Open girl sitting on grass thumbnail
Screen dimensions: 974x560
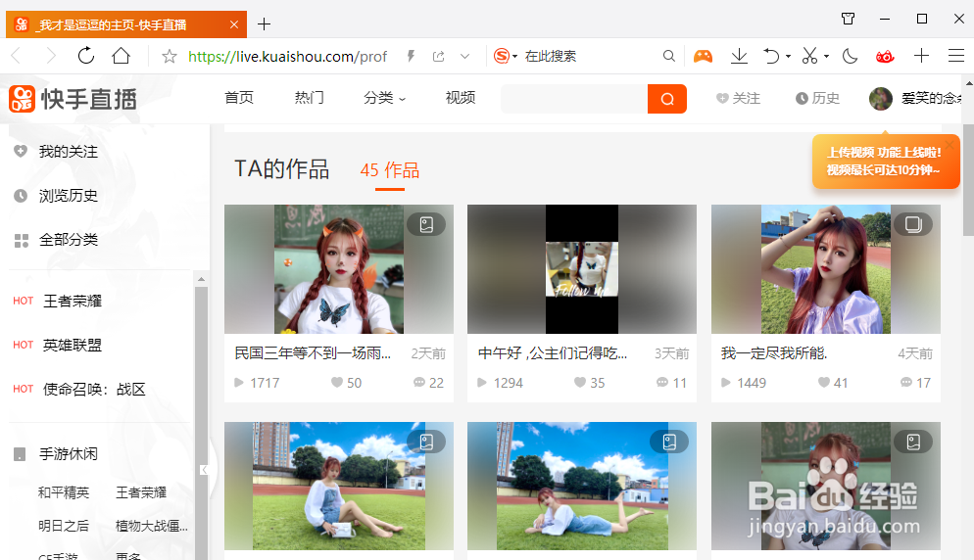tap(338, 487)
